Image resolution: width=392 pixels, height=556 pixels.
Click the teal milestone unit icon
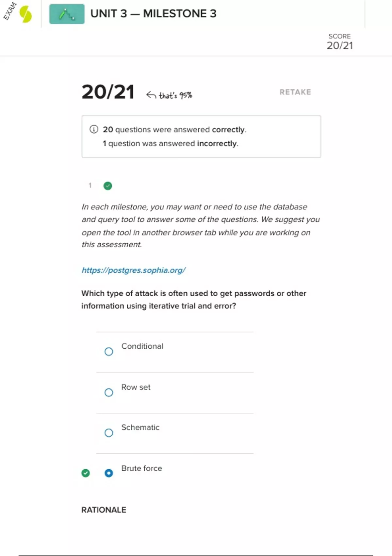67,14
